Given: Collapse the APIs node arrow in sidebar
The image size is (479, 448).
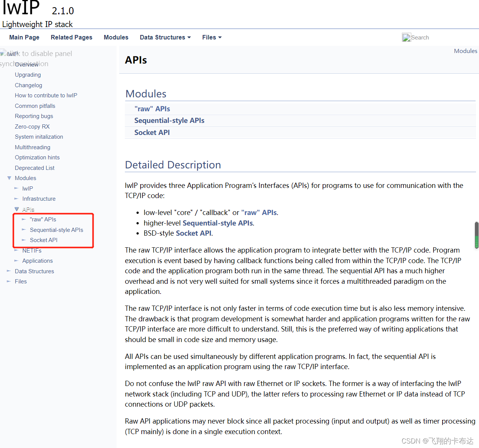Looking at the screenshot, I should pos(17,209).
